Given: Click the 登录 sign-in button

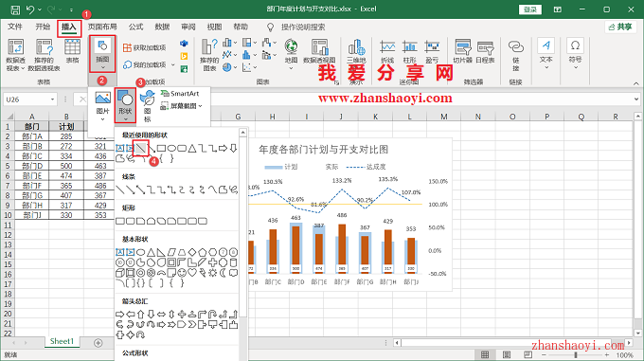Looking at the screenshot, I should pos(530,9).
